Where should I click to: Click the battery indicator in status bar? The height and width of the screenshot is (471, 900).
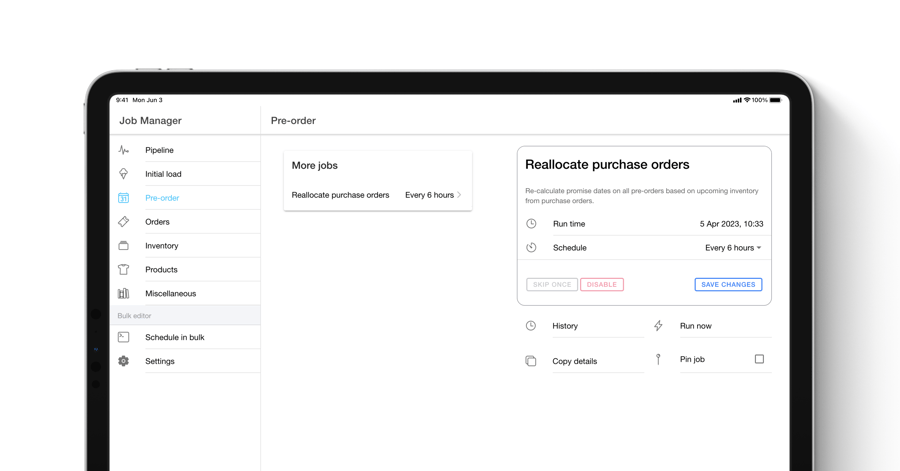(775, 100)
